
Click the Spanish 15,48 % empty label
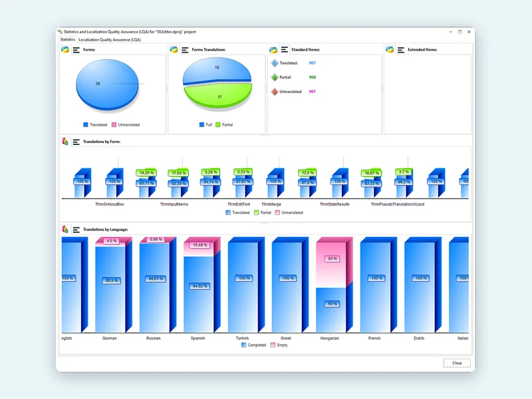[x=200, y=245]
